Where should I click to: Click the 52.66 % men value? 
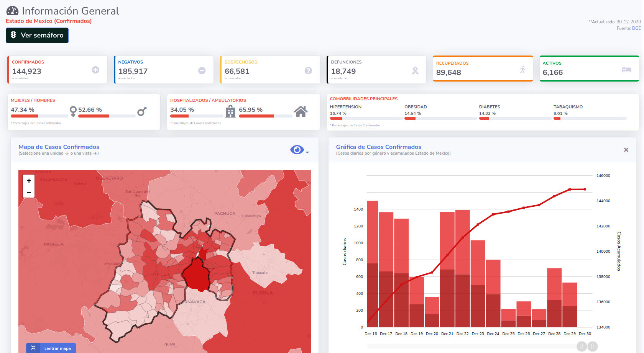point(90,110)
